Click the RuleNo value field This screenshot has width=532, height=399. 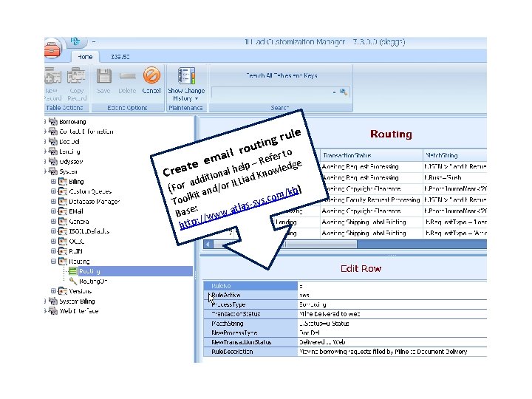392,286
